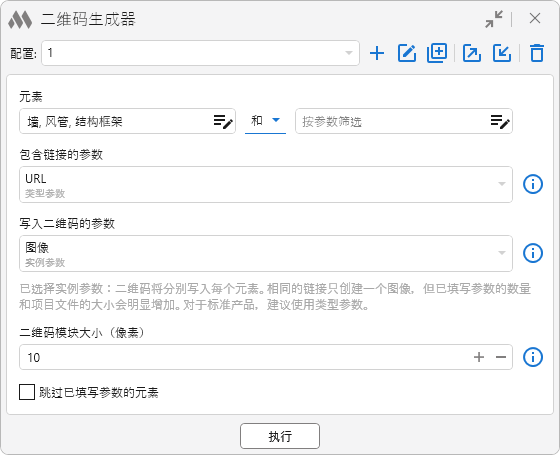
Task: Duplicate the current configuration
Action: tap(437, 53)
